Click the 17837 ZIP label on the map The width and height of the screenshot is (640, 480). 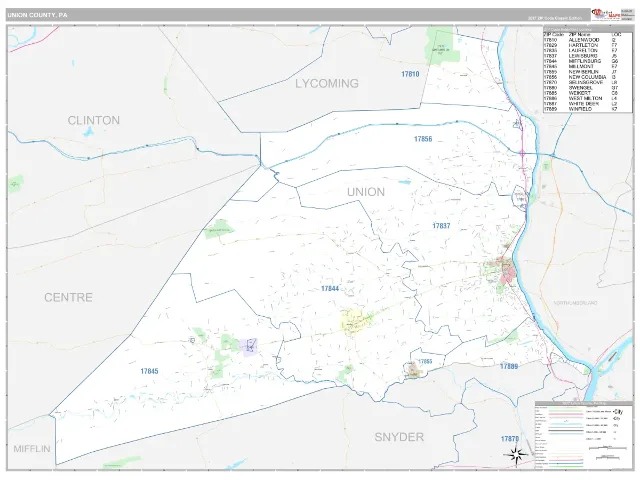tap(441, 226)
